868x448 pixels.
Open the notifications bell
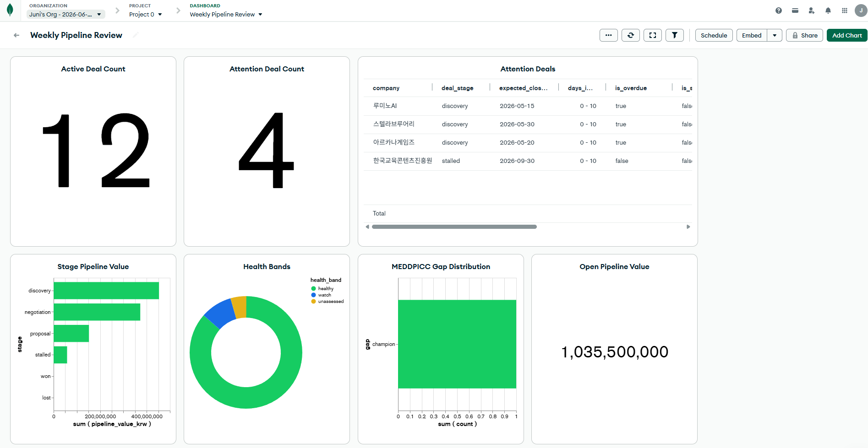point(828,11)
